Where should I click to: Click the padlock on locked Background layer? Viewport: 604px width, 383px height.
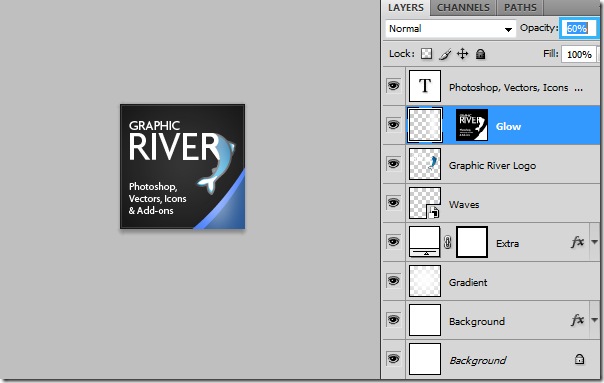pos(579,359)
